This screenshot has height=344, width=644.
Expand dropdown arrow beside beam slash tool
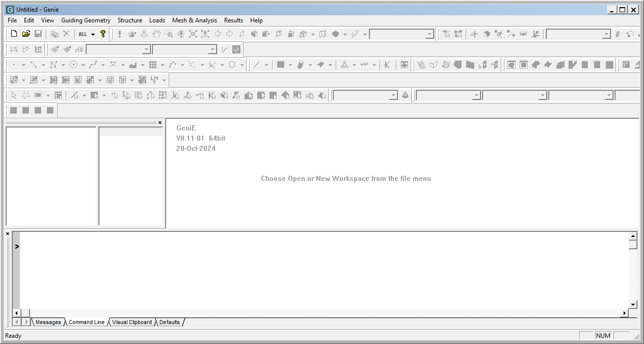pyautogui.click(x=266, y=65)
